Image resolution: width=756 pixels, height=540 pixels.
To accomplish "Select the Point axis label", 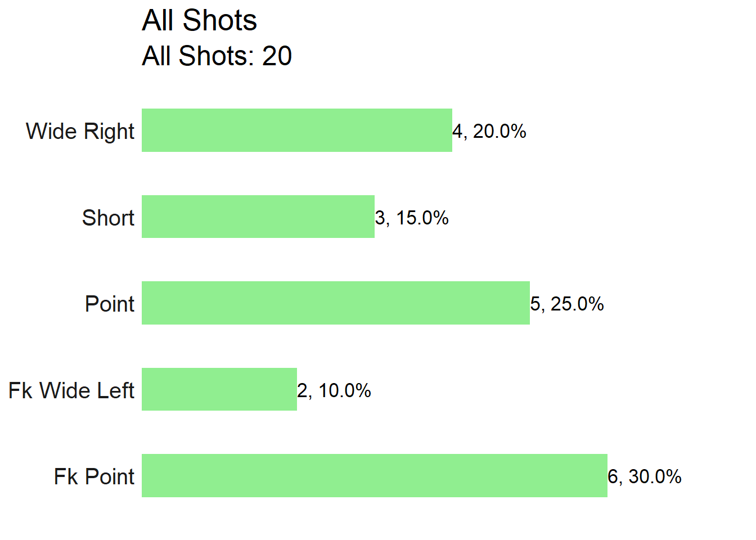I will point(110,304).
